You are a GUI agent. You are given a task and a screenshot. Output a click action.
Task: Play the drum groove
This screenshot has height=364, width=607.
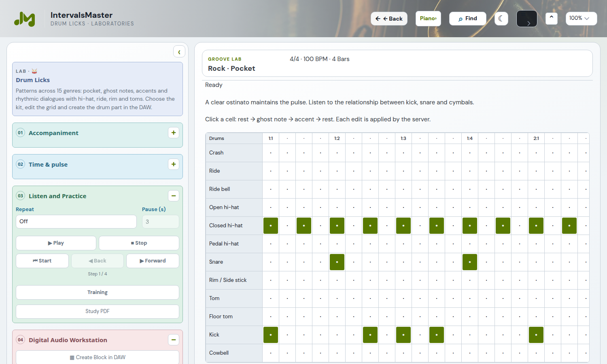[56, 243]
